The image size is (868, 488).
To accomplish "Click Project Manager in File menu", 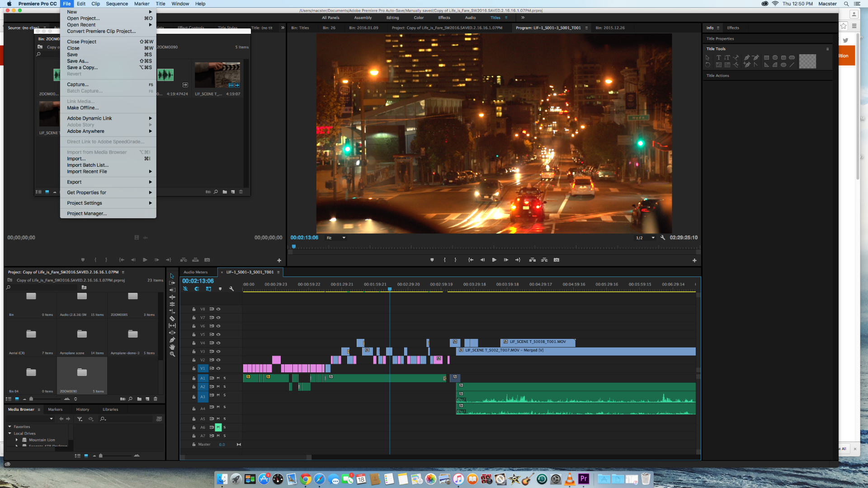I will pyautogui.click(x=86, y=213).
